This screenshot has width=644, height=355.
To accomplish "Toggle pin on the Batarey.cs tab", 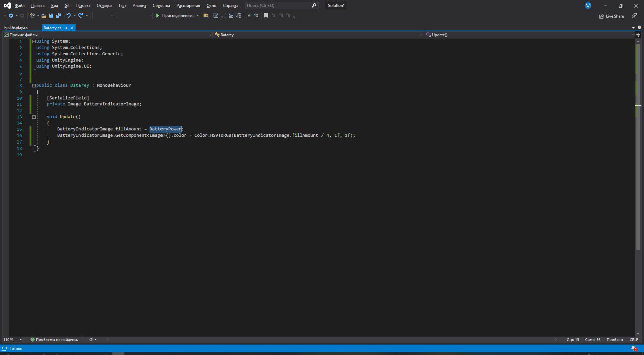I will pyautogui.click(x=66, y=28).
